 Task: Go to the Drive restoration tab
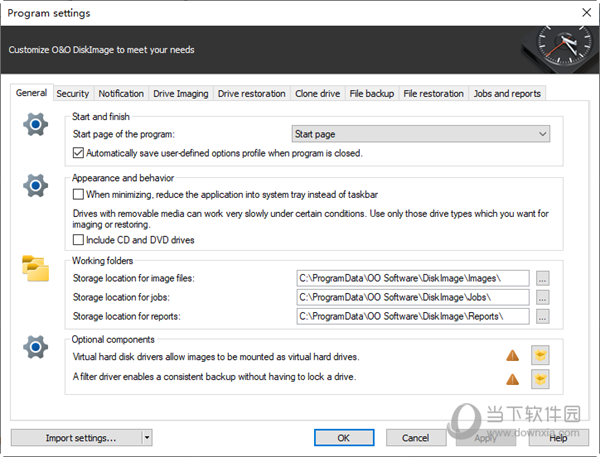pos(251,93)
